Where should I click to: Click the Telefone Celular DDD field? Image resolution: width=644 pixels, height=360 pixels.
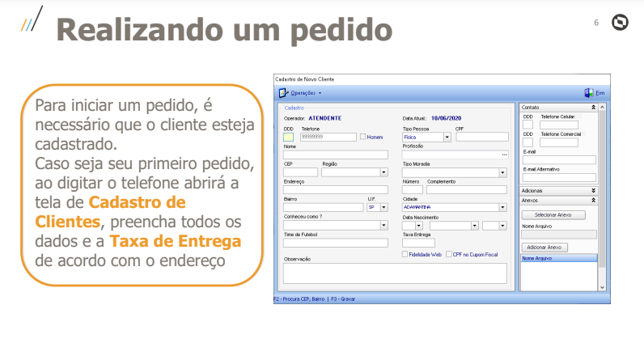click(x=527, y=125)
